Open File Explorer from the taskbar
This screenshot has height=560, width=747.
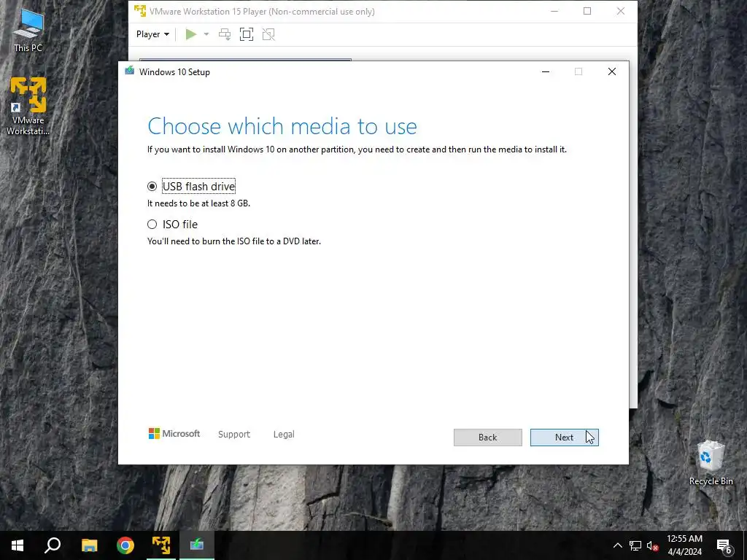point(89,545)
